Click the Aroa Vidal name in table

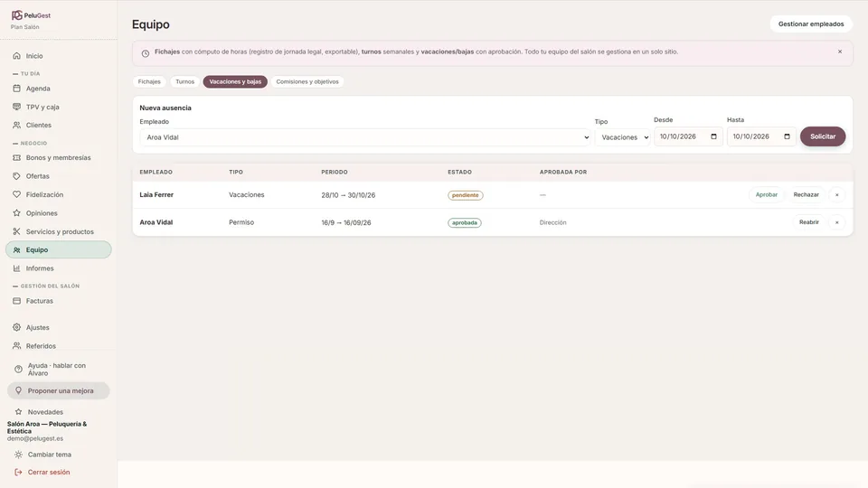coord(156,222)
